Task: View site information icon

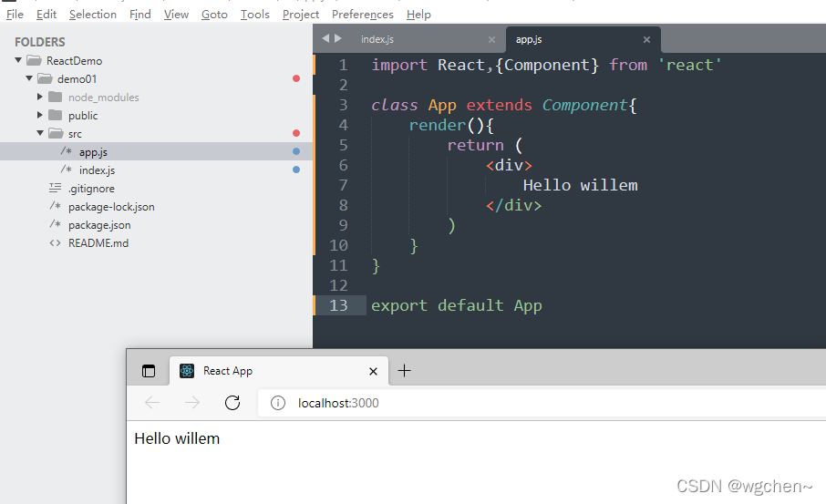Action: pos(278,403)
